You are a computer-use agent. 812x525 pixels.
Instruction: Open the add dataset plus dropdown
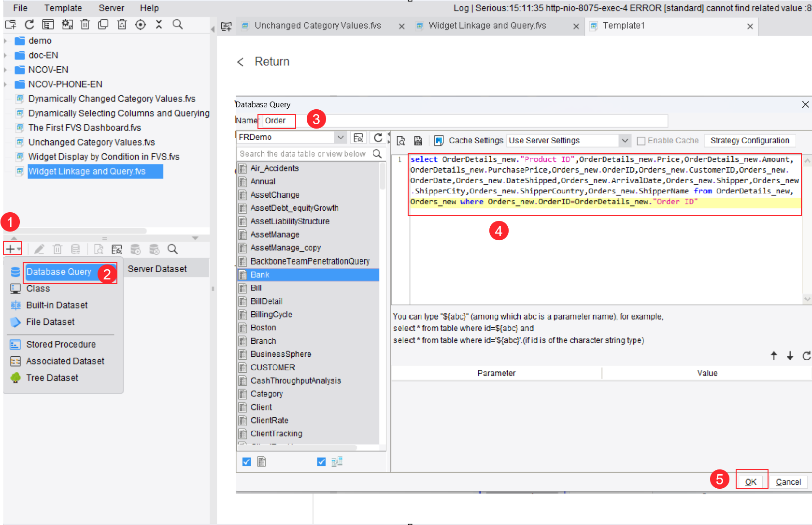click(13, 249)
